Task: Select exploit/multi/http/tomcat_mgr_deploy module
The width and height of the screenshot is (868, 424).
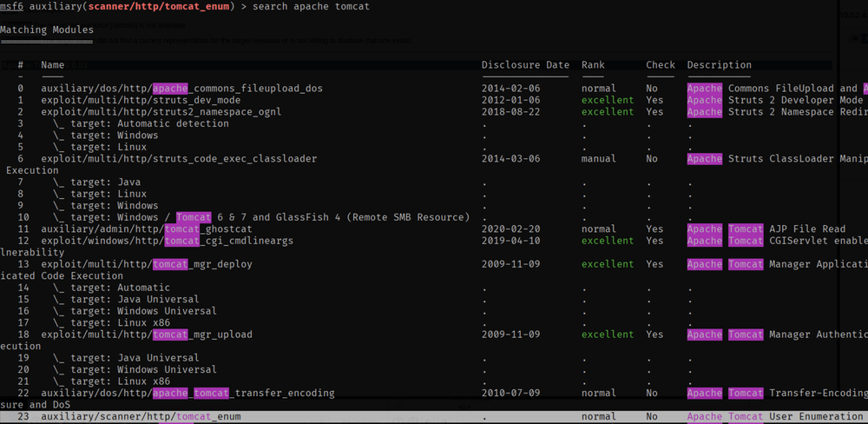Action: [x=147, y=264]
